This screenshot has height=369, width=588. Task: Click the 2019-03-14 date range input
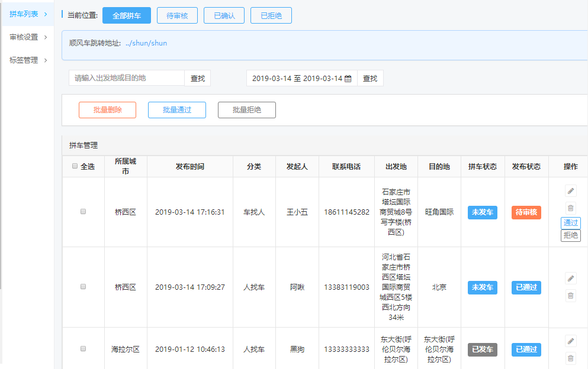coord(302,78)
